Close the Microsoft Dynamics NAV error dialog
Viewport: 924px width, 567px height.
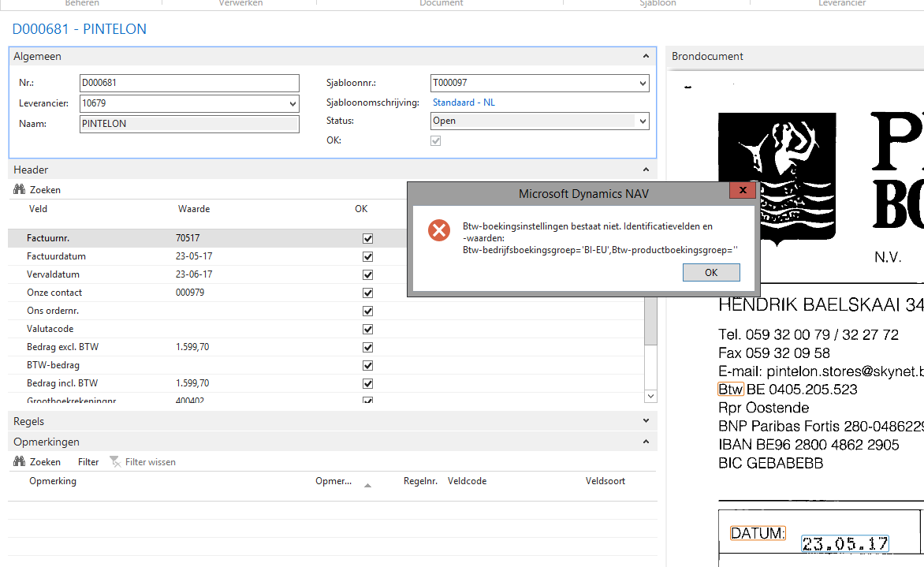coord(742,191)
